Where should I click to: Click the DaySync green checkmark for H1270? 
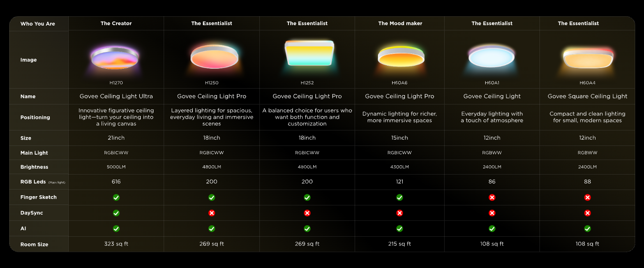(116, 213)
